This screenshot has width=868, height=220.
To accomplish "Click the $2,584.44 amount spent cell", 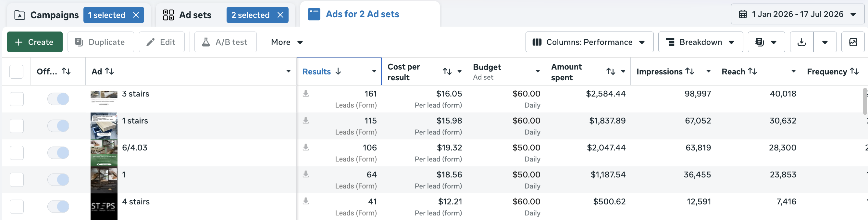I will tap(605, 94).
